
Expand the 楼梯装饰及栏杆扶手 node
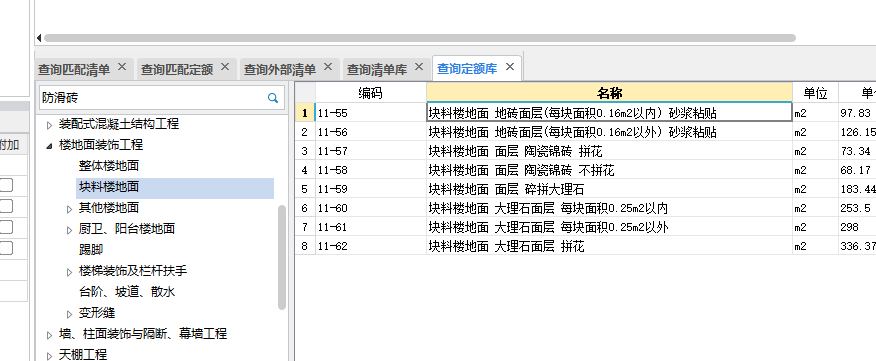[x=69, y=272]
